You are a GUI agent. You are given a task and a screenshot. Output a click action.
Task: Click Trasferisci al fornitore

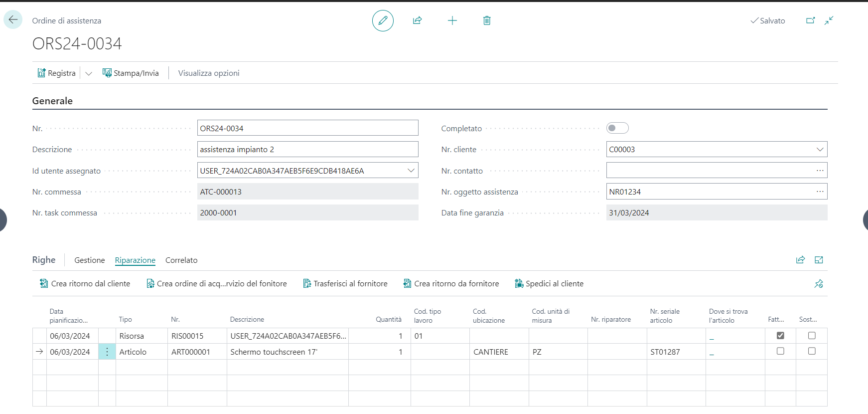[345, 283]
